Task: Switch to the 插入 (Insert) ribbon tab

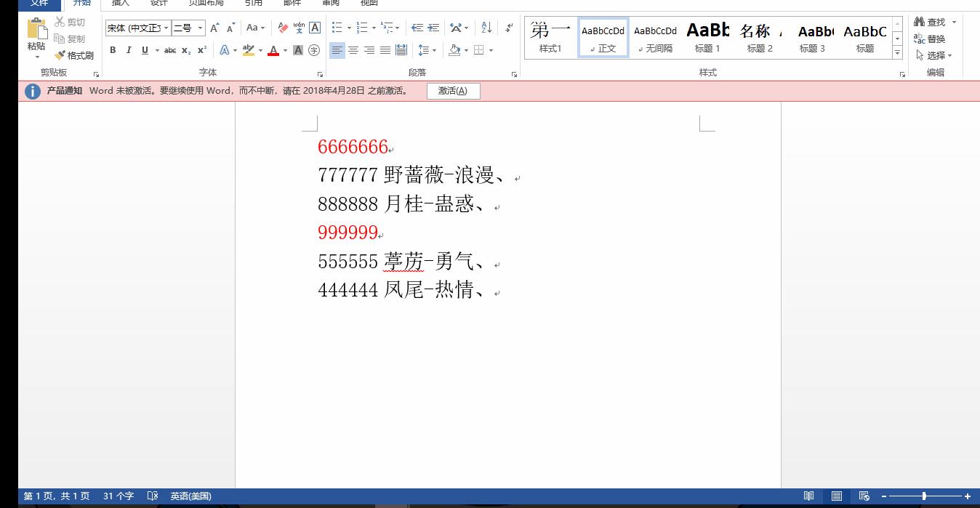Action: tap(121, 3)
